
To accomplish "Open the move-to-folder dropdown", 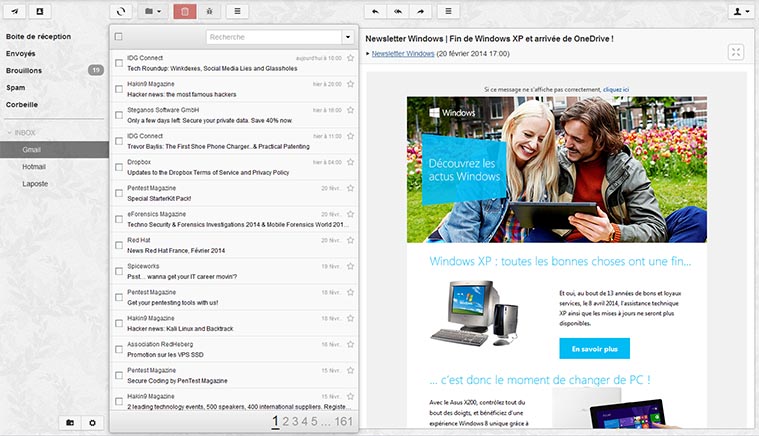I will pos(153,11).
